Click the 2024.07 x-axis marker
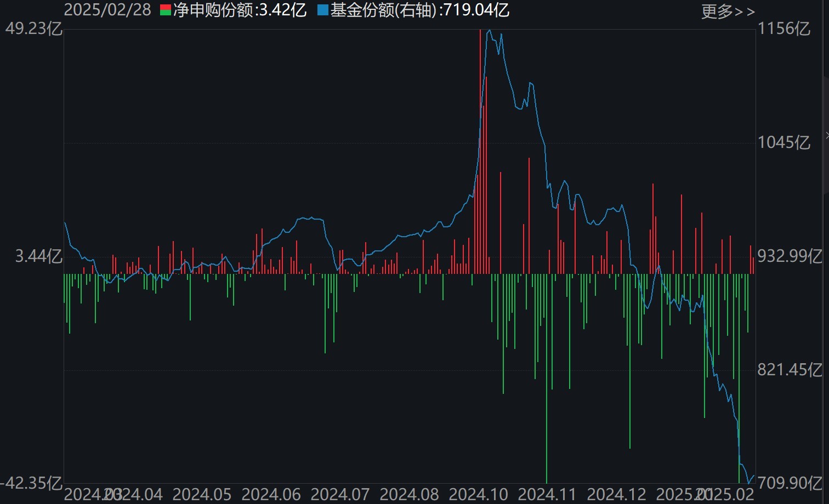 coord(340,495)
